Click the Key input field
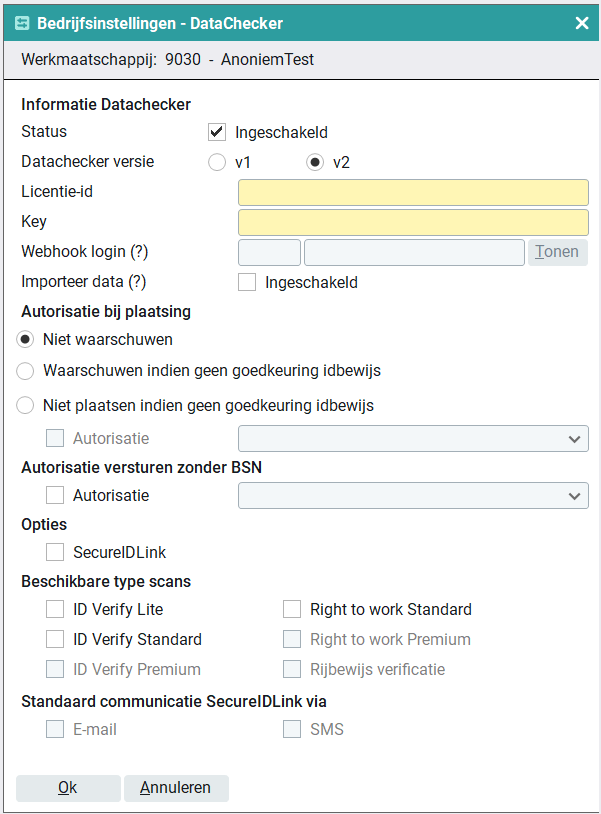 click(x=413, y=222)
